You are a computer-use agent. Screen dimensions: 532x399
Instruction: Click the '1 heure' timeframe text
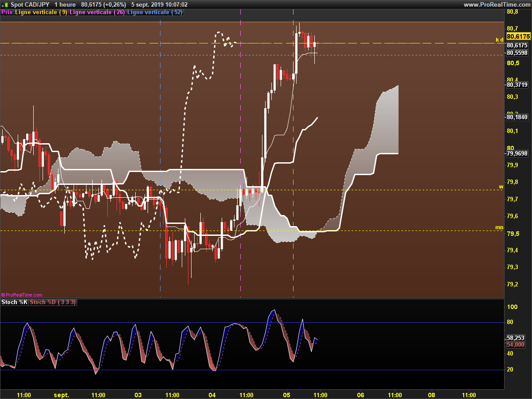[65, 4]
